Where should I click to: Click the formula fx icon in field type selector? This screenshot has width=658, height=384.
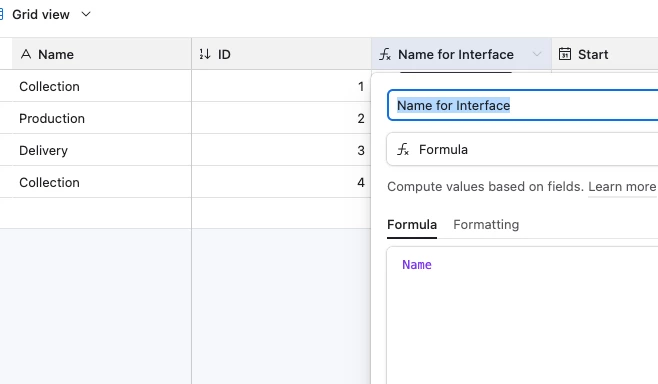tap(403, 149)
